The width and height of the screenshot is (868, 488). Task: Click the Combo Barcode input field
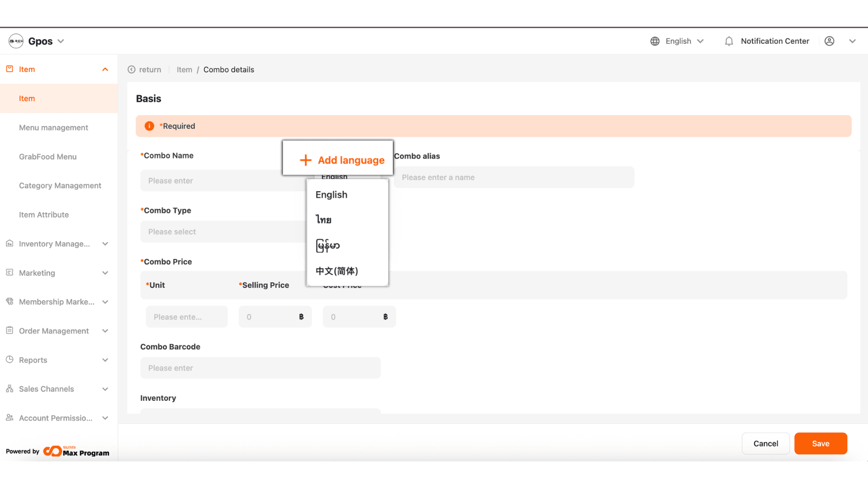pyautogui.click(x=260, y=368)
